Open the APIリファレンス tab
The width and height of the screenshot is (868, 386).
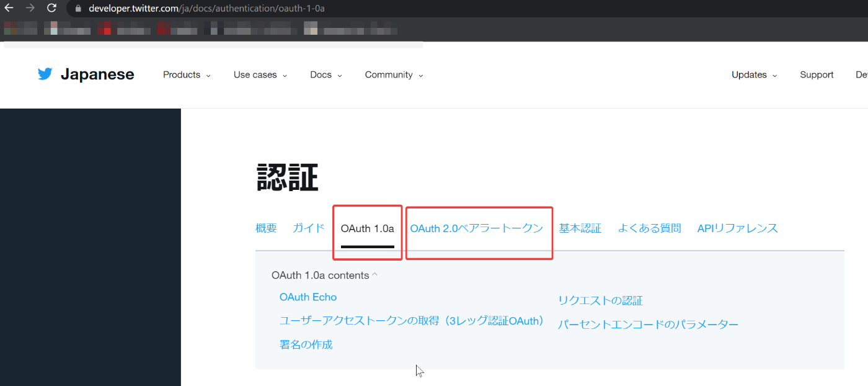[x=738, y=228]
